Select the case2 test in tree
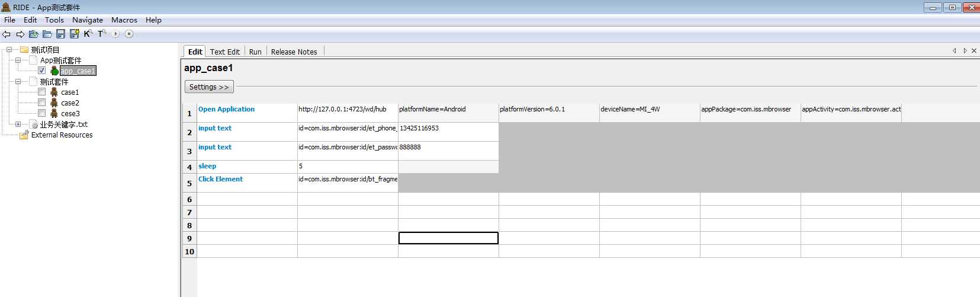 tap(69, 103)
